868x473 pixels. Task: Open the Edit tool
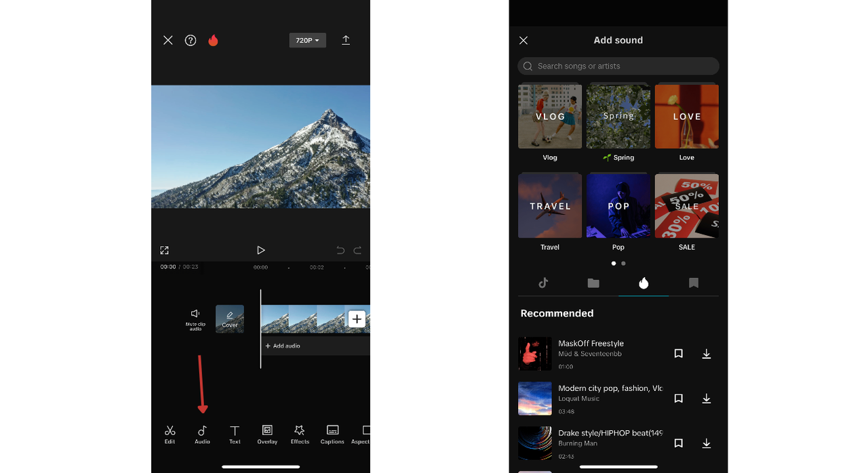pyautogui.click(x=170, y=435)
